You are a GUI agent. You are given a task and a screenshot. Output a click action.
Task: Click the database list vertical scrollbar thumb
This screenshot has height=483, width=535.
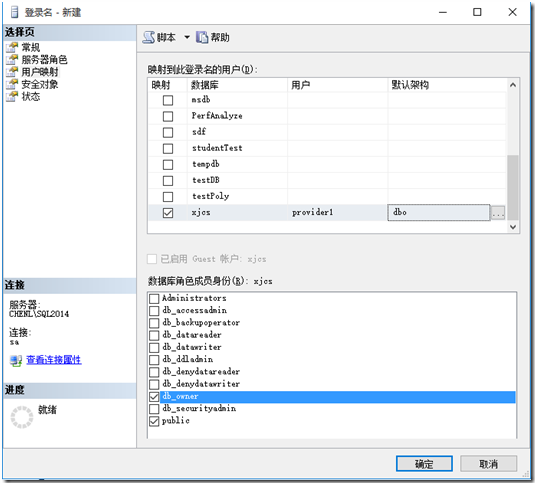click(x=512, y=188)
